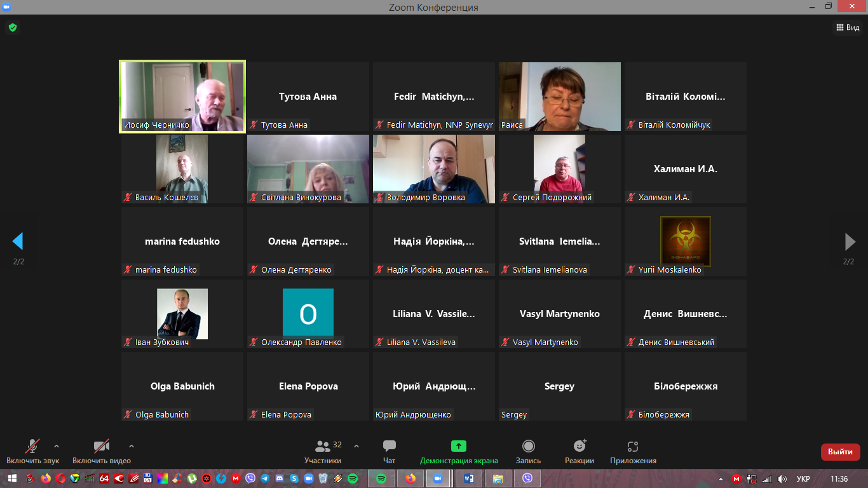The height and width of the screenshot is (488, 868).
Task: Turn on camera with Включить видео
Action: (101, 451)
